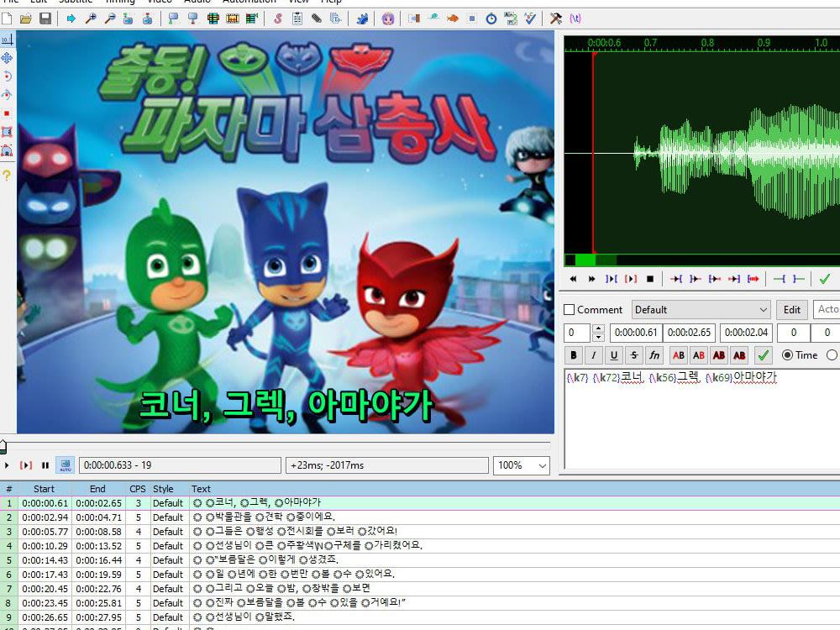Image resolution: width=840 pixels, height=630 pixels.
Task: Set shadow color with fourth AB button
Action: click(x=740, y=355)
